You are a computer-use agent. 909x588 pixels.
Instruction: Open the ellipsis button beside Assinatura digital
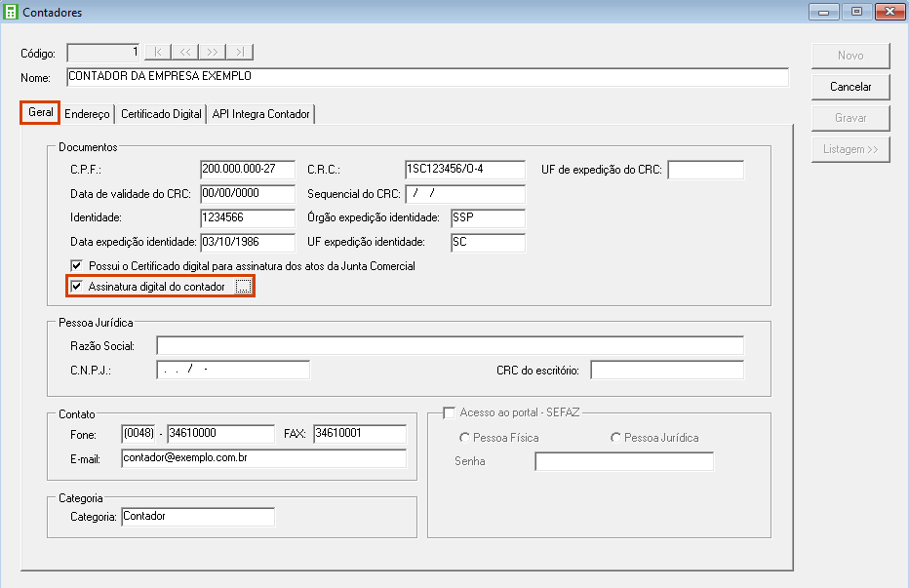(x=244, y=287)
